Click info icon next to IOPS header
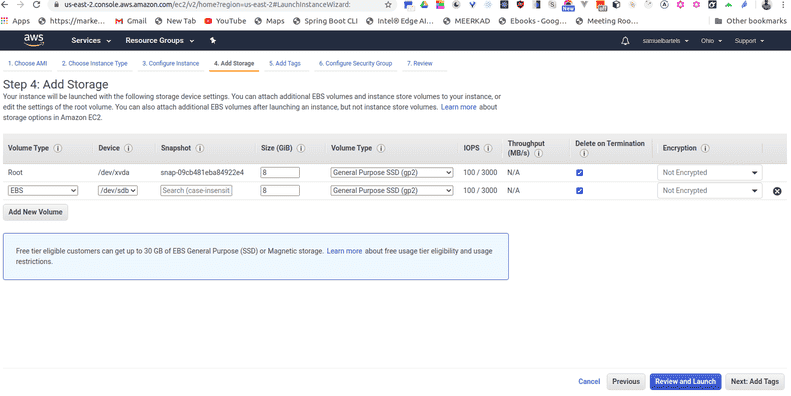This screenshot has height=396, width=791. (x=488, y=148)
